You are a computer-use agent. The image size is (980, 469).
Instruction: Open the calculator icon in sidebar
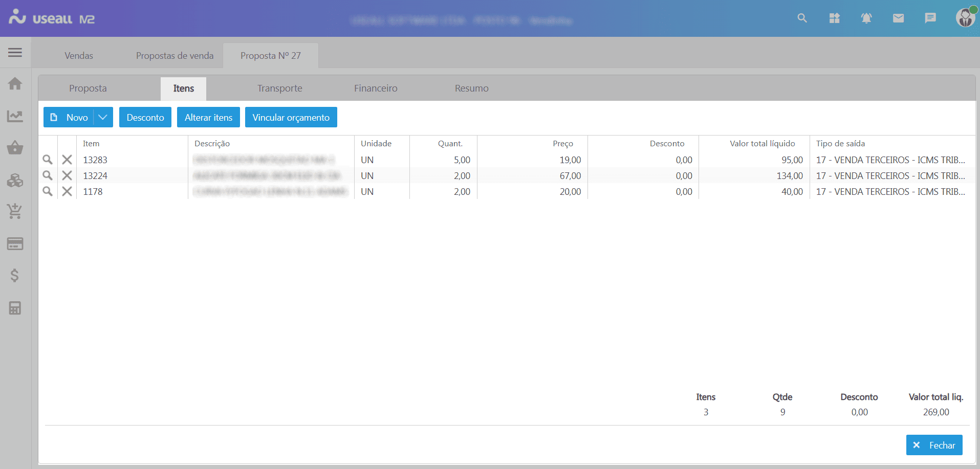(15, 308)
